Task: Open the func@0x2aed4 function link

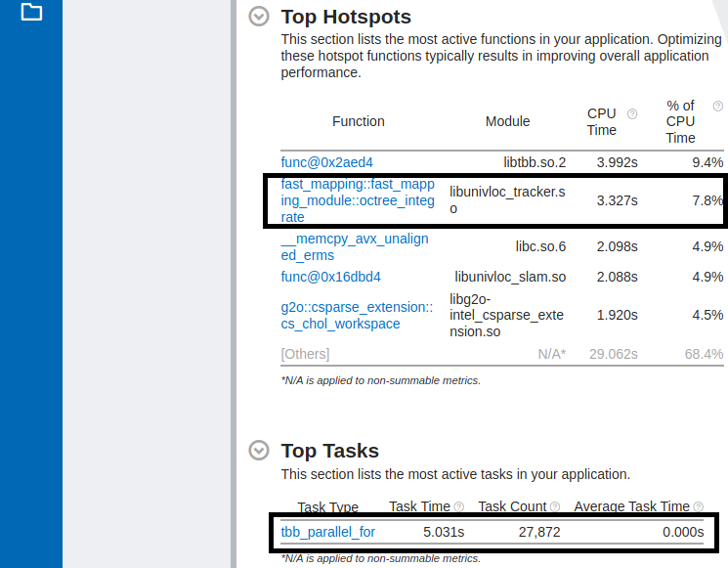Action: [326, 162]
